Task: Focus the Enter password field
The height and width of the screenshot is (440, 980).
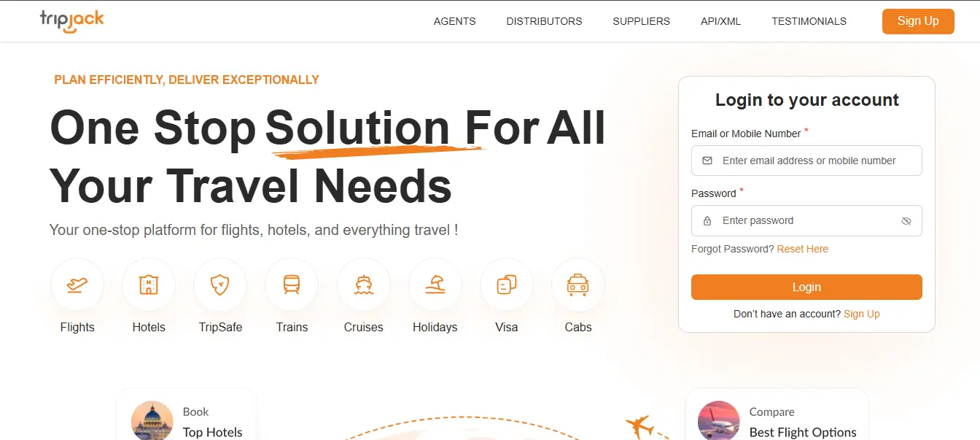Action: tap(806, 220)
